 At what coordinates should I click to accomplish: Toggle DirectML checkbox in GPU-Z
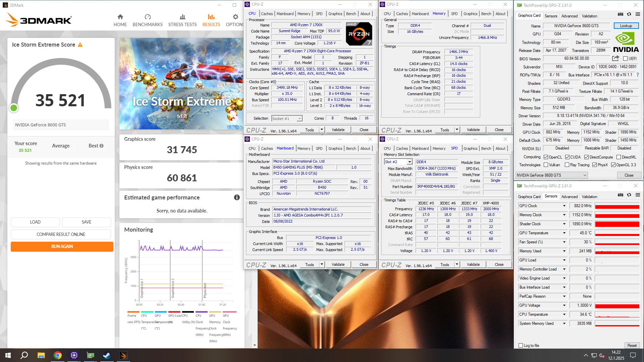coord(619,157)
